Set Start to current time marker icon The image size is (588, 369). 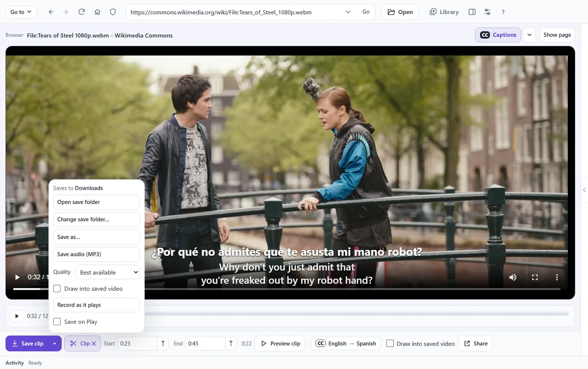click(163, 343)
